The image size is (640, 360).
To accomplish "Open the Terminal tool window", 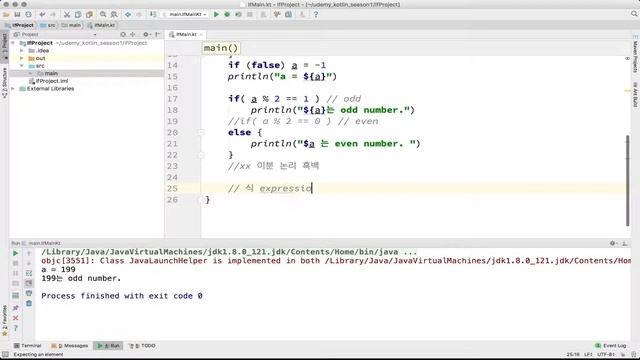I will tap(27, 346).
